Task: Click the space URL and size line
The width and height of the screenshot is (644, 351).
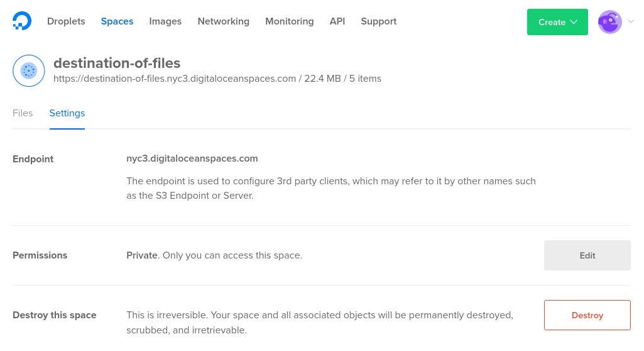Action: (217, 79)
